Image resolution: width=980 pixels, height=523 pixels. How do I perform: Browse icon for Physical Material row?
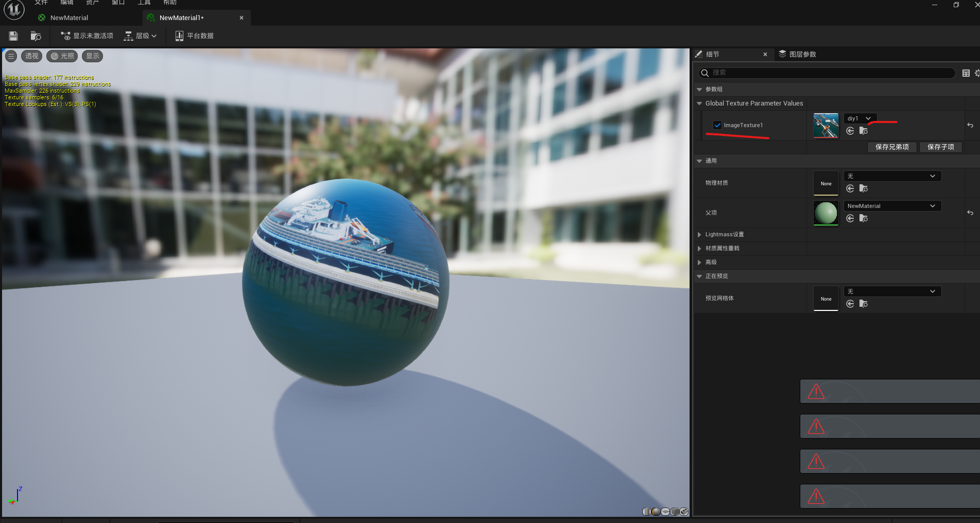click(864, 189)
